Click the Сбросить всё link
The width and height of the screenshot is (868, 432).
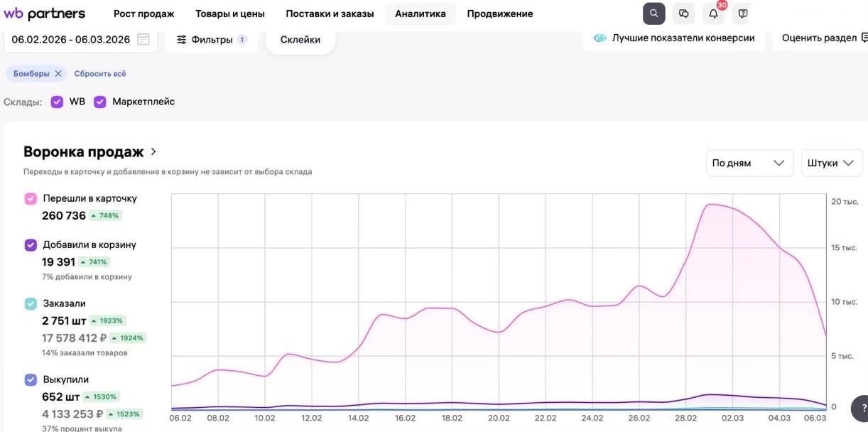click(100, 74)
